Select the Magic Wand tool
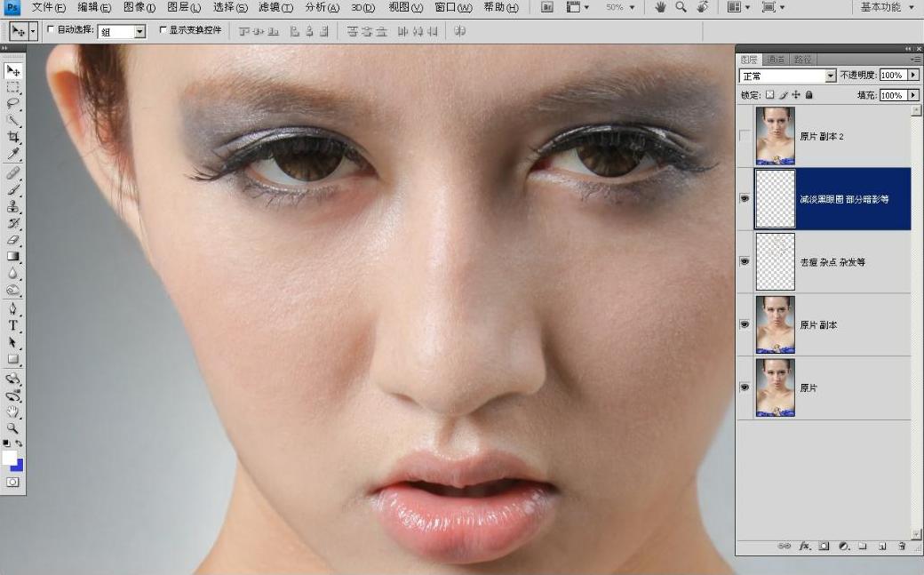The width and height of the screenshot is (924, 575). coord(12,121)
